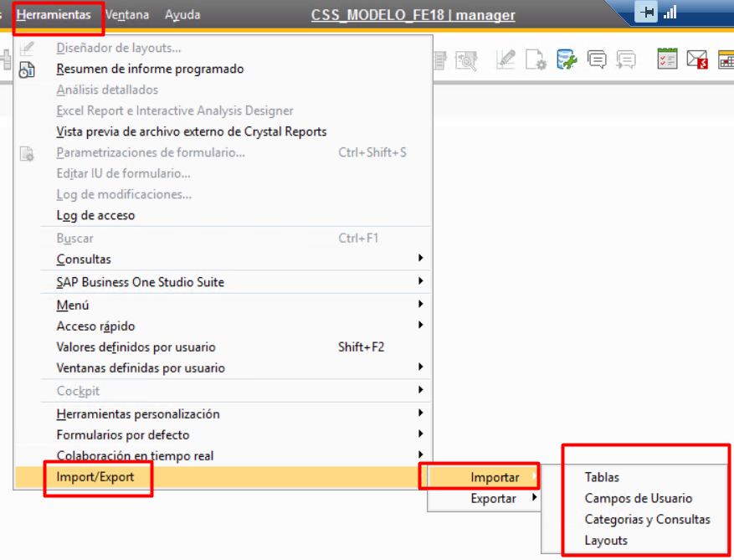Expand the SAP Business One Studio Suite submenu
734x560 pixels.
point(420,282)
